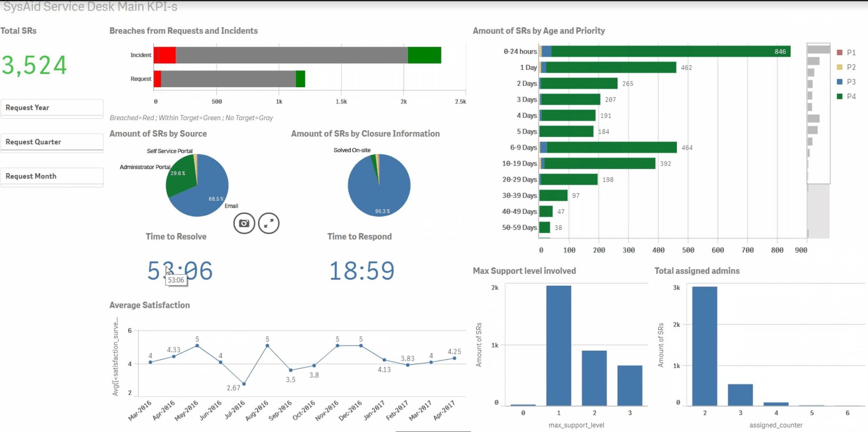The width and height of the screenshot is (868, 432).
Task: Click the camera snapshot icon below the pie chart
Action: click(x=244, y=223)
